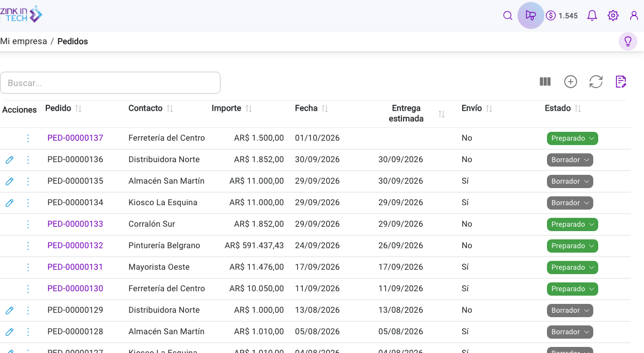
Task: Open Borrador status dropdown for PED-00000136
Action: click(570, 160)
